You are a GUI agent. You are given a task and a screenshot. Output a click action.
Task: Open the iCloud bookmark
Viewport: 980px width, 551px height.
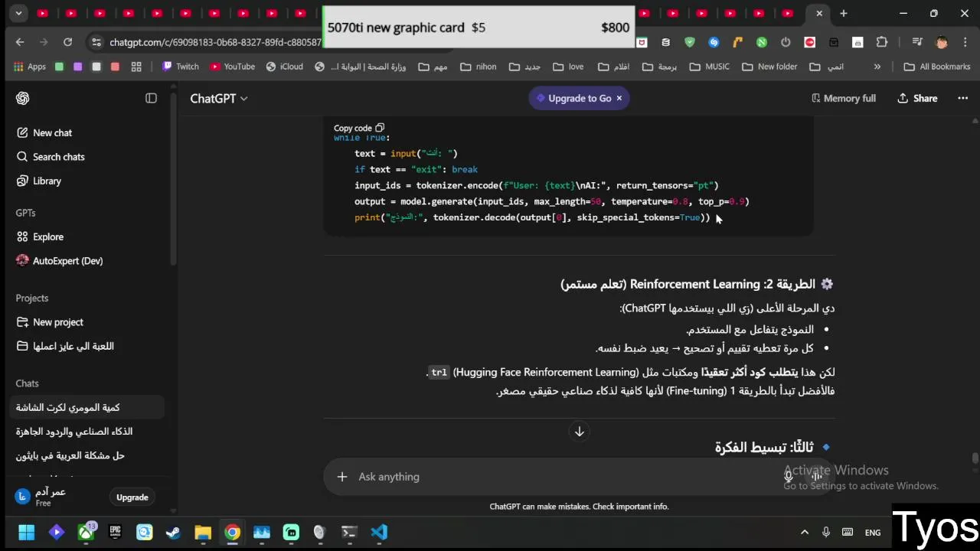tap(284, 67)
